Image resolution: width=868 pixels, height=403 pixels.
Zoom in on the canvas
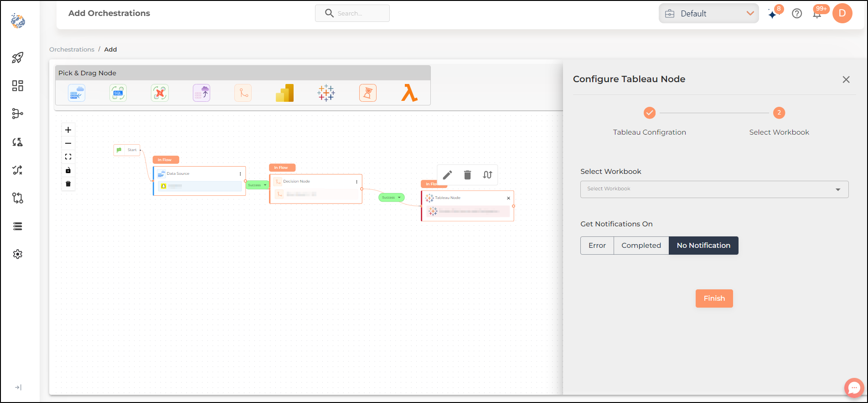[68, 130]
